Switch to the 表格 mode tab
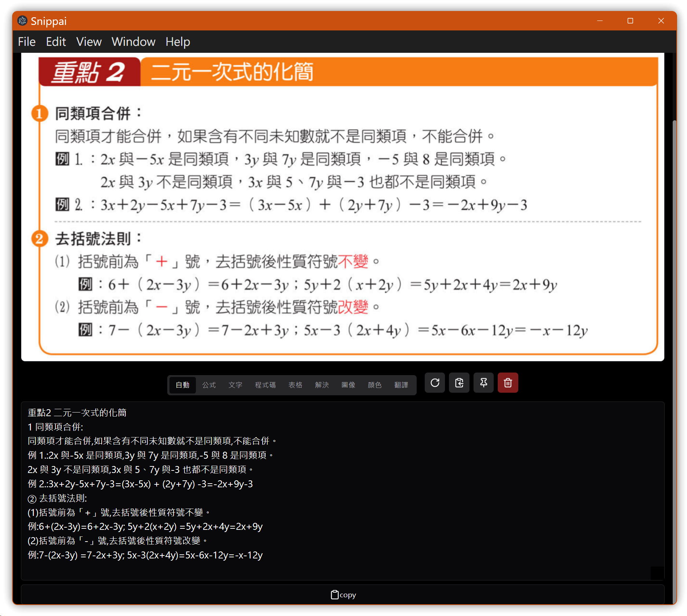 pos(295,385)
